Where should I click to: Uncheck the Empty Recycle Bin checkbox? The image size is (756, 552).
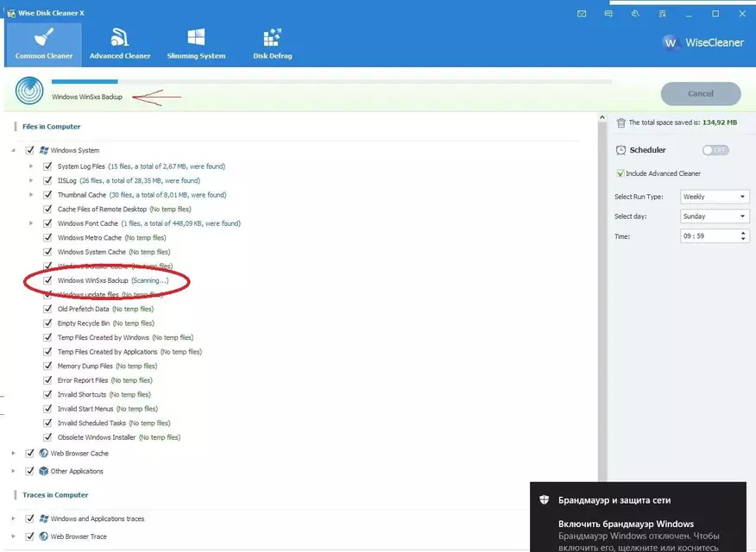[47, 323]
